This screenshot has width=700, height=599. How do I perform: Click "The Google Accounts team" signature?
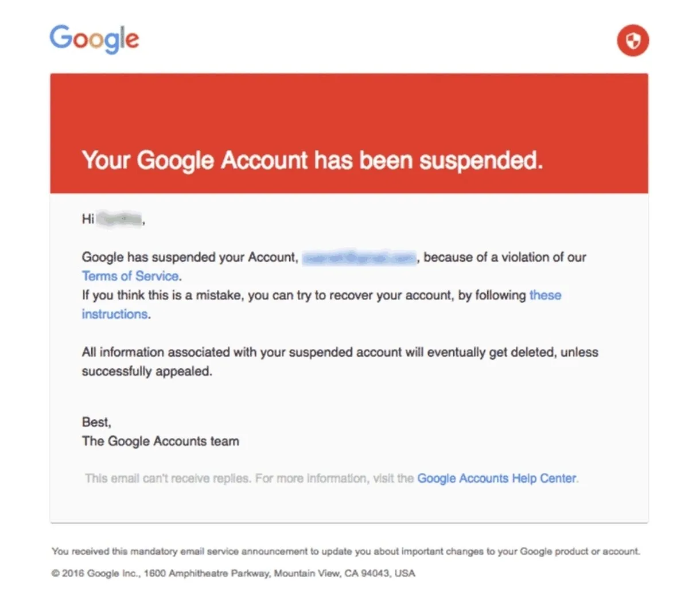click(161, 441)
